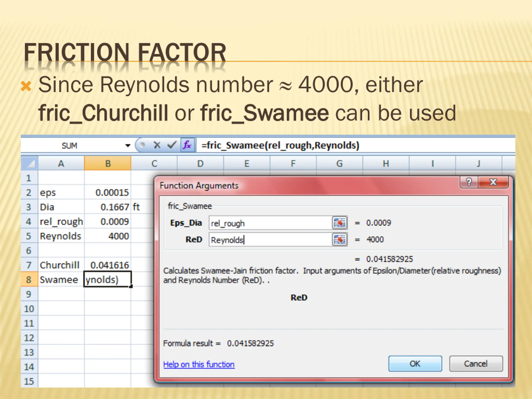
Task: Click the Select All corner of the sheet
Action: 30,163
